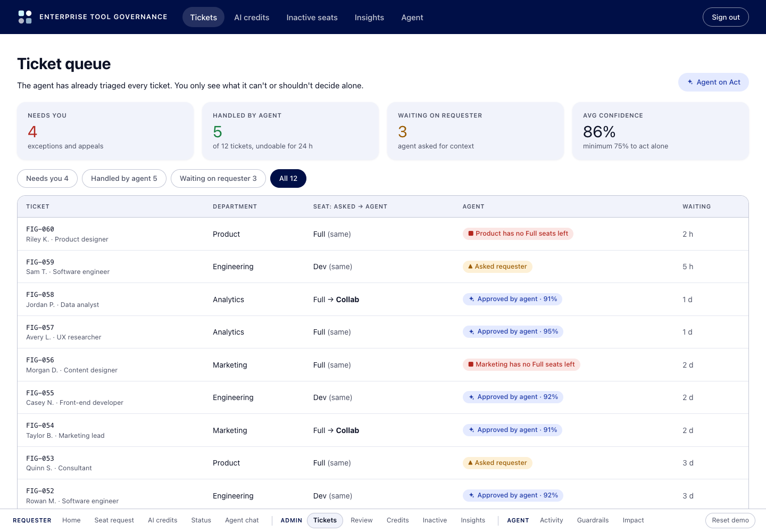Viewport: 766px width, 532px height.
Task: Open Insights in the top navigation bar
Action: [369, 17]
